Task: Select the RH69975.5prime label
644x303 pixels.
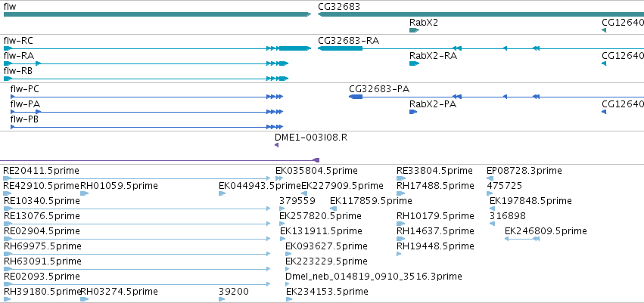Action: coord(42,246)
